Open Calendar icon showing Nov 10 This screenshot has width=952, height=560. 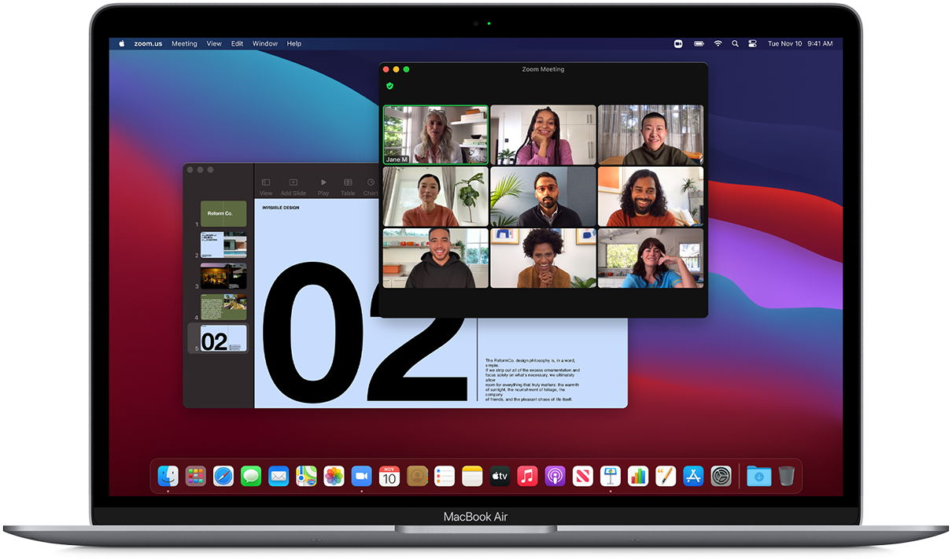coord(389,476)
